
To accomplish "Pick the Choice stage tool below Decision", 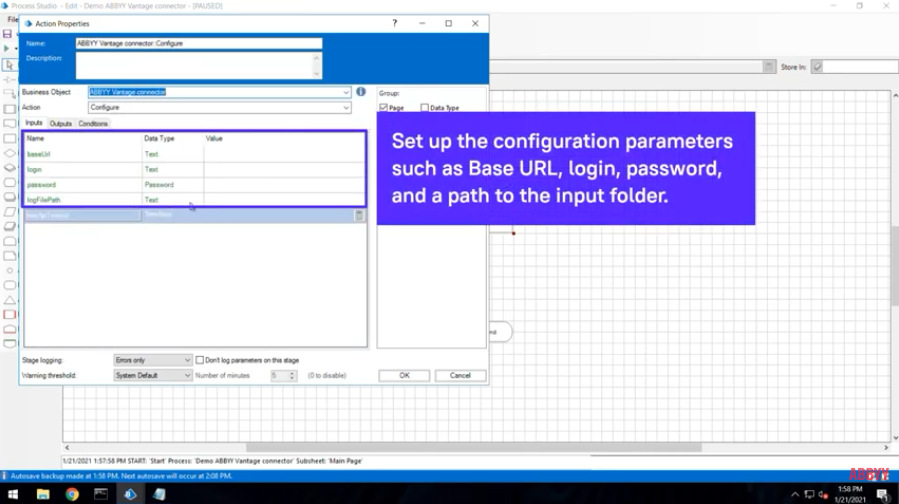I will (x=10, y=168).
